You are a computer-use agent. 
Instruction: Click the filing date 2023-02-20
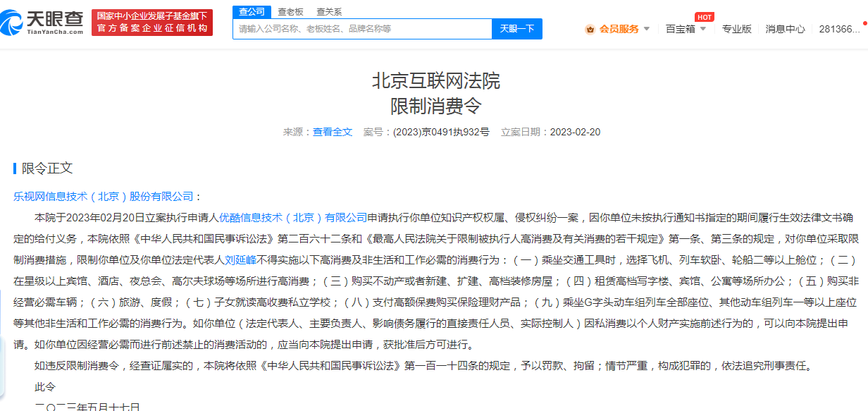[x=575, y=132]
